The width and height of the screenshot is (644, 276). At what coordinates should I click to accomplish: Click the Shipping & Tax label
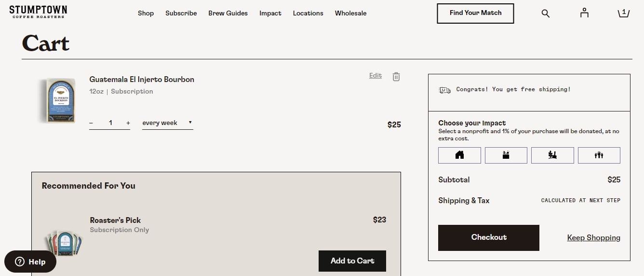(x=464, y=201)
